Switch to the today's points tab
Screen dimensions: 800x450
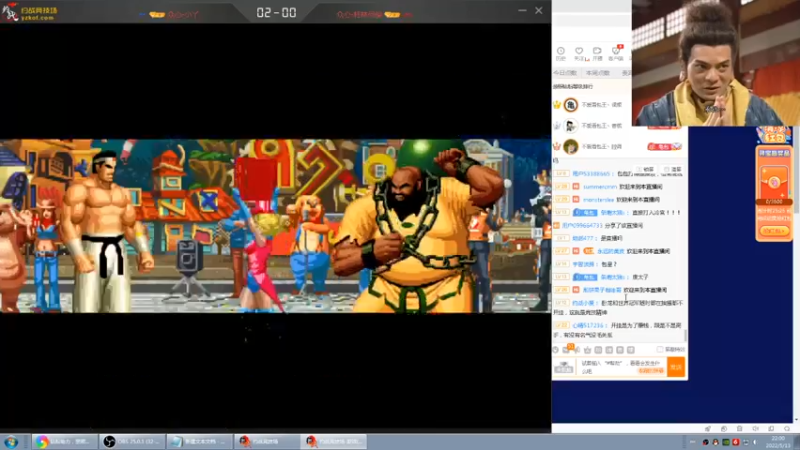565,73
